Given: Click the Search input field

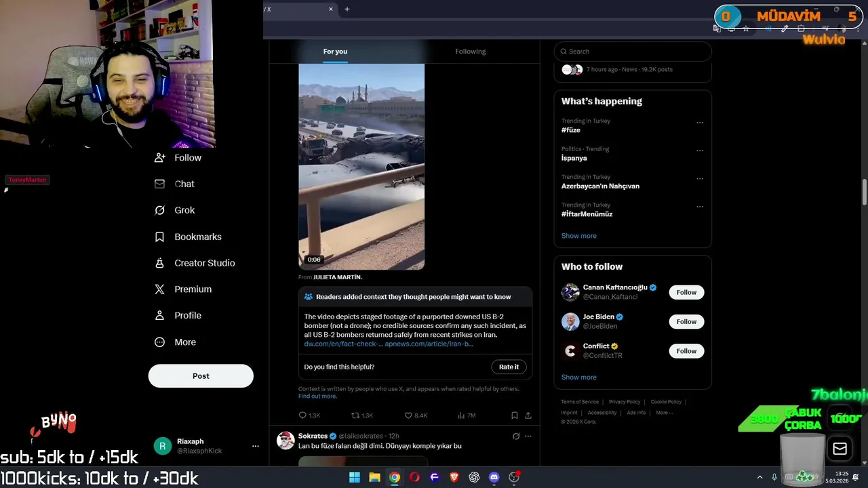Looking at the screenshot, I should (x=633, y=52).
